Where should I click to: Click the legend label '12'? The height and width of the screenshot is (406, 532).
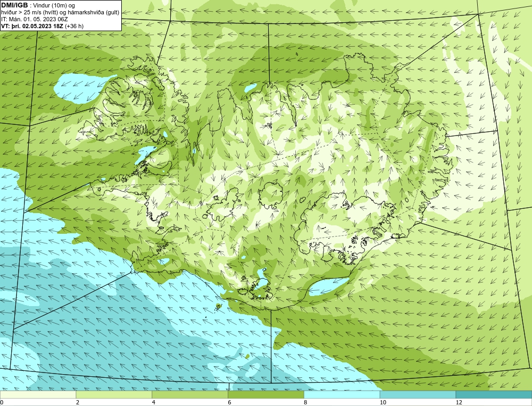(x=459, y=402)
